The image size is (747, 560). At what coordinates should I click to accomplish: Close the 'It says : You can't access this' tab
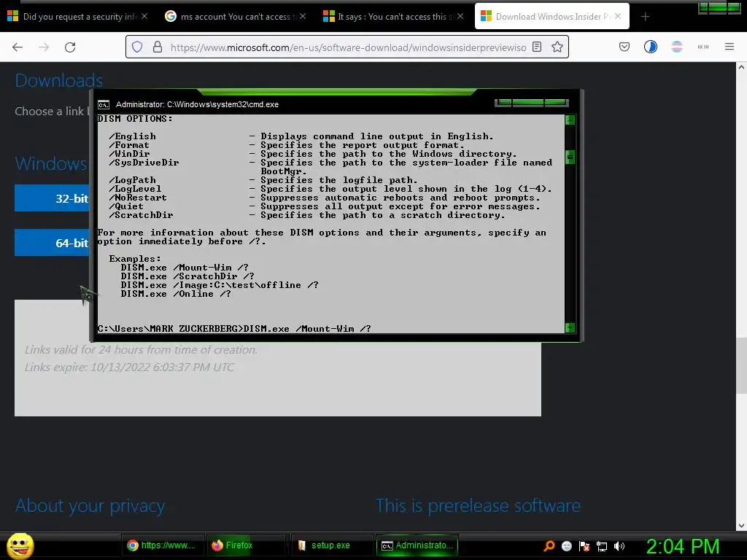tap(460, 16)
